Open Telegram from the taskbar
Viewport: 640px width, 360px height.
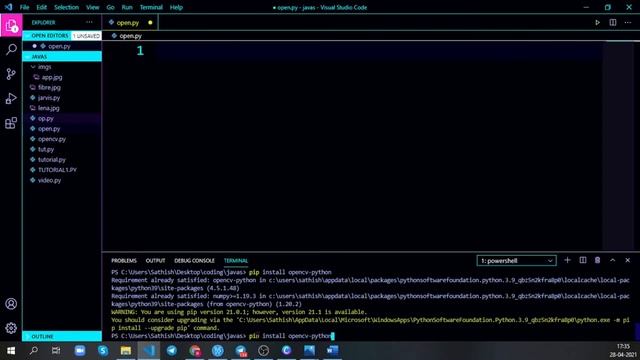point(171,351)
